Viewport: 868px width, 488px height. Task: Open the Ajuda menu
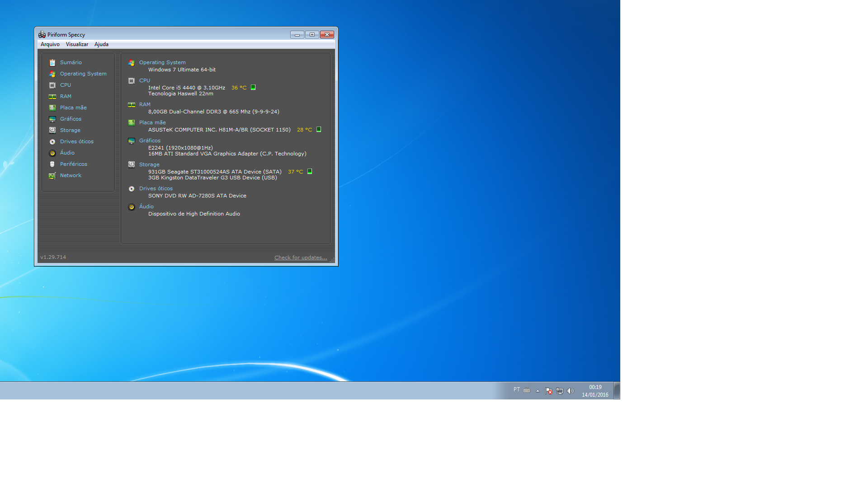pos(101,44)
